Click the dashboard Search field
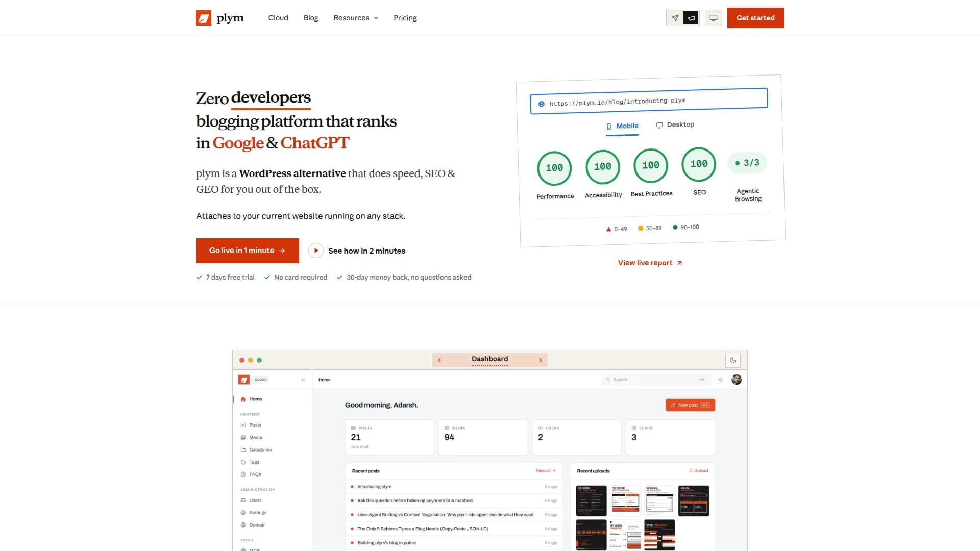Image resolution: width=980 pixels, height=551 pixels. (655, 380)
